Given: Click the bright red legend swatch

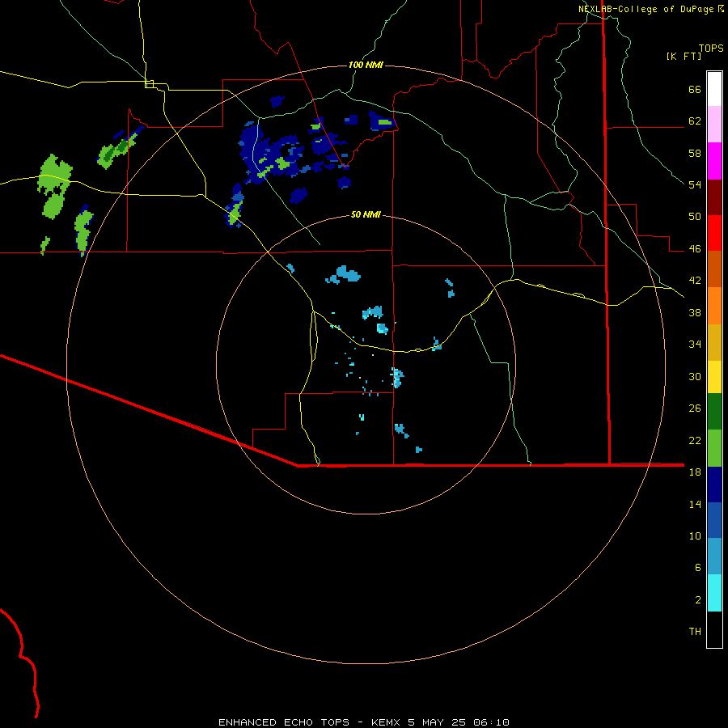Looking at the screenshot, I should tap(714, 233).
